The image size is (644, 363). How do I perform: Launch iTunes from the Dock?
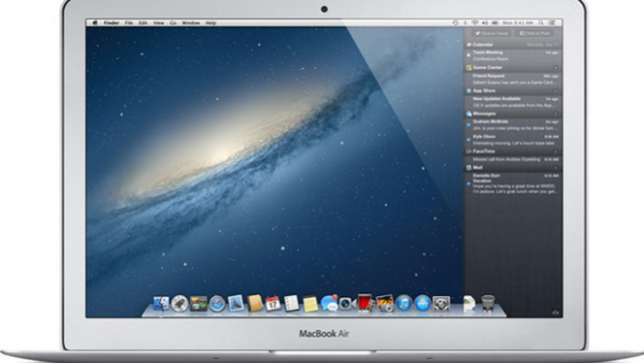[403, 304]
